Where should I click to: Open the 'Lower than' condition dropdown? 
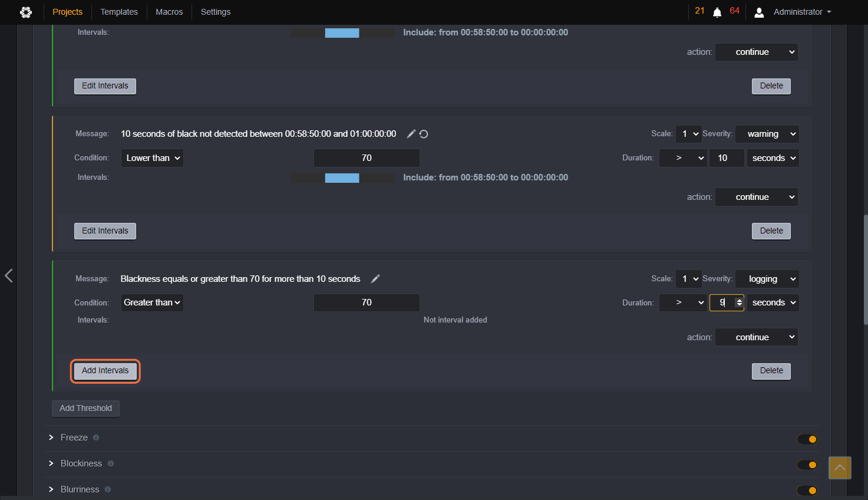[152, 158]
